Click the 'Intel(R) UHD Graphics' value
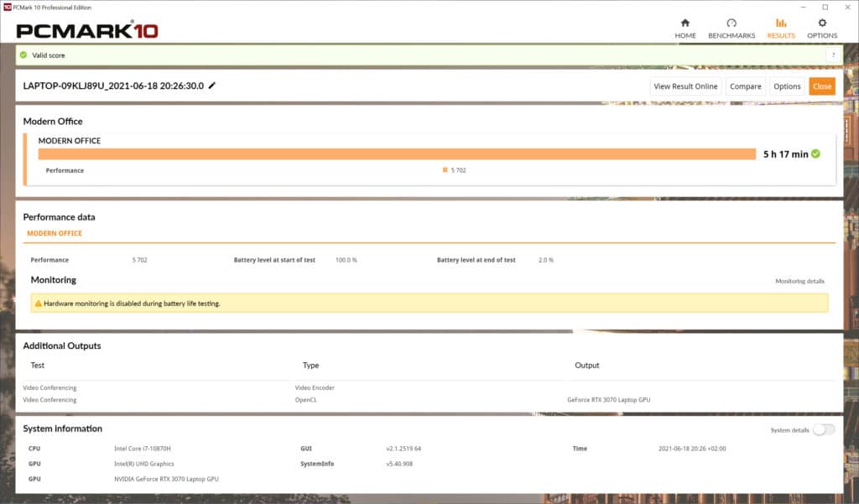This screenshot has height=504, width=859. click(x=144, y=464)
